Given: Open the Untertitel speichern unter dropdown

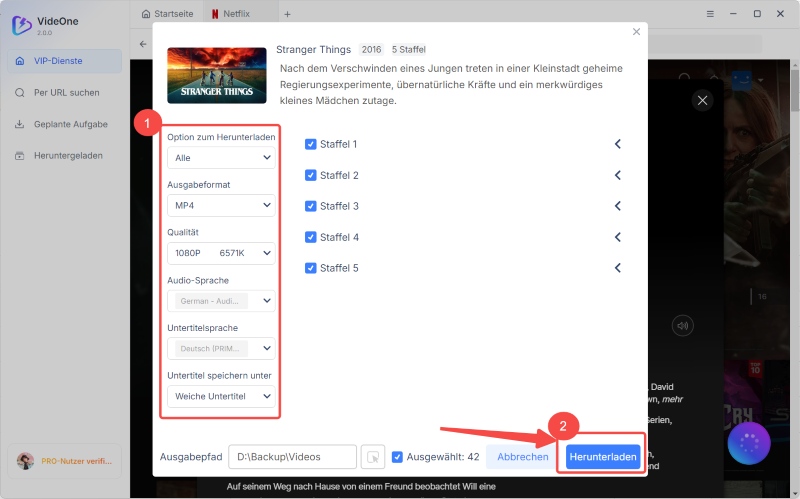Looking at the screenshot, I should tap(221, 396).
